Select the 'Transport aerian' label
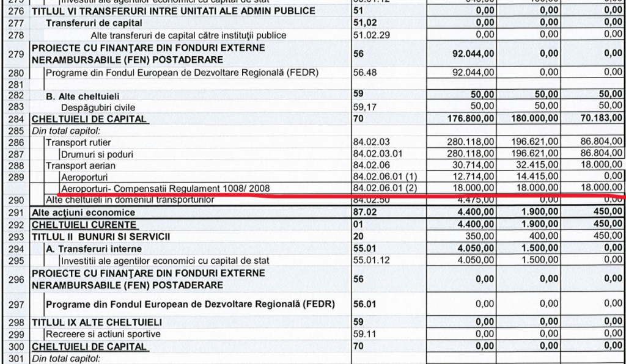This screenshot has width=626, height=364. (x=81, y=166)
